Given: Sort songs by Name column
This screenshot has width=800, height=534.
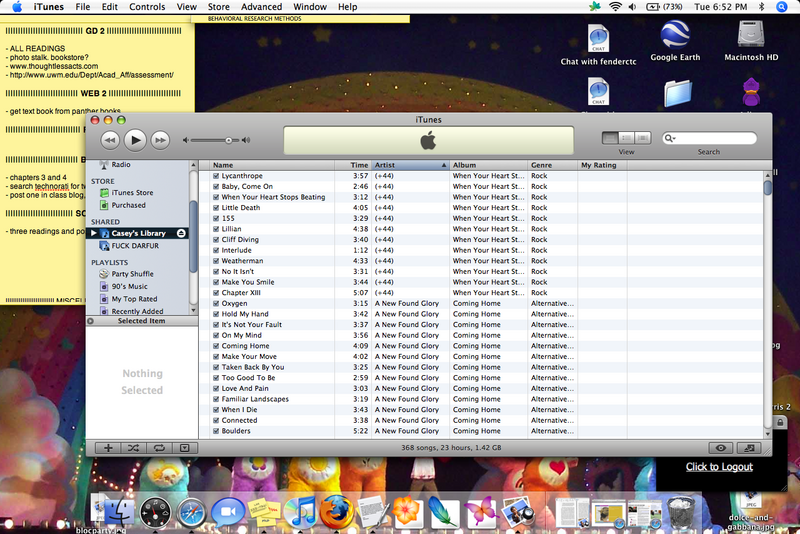Looking at the screenshot, I should [x=272, y=165].
